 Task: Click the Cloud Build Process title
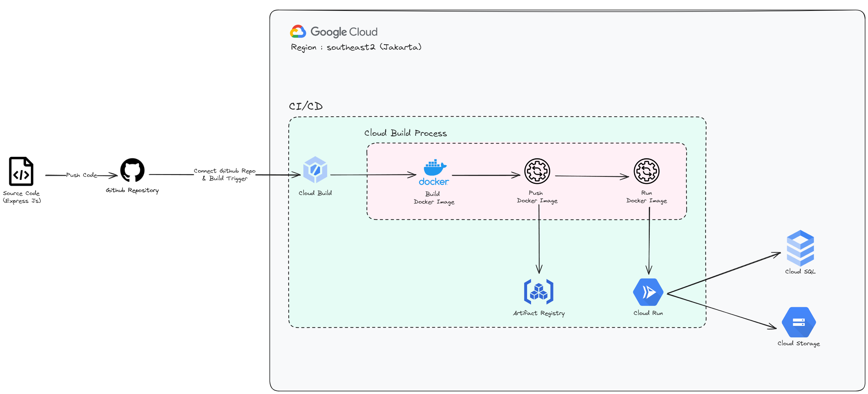(x=405, y=133)
